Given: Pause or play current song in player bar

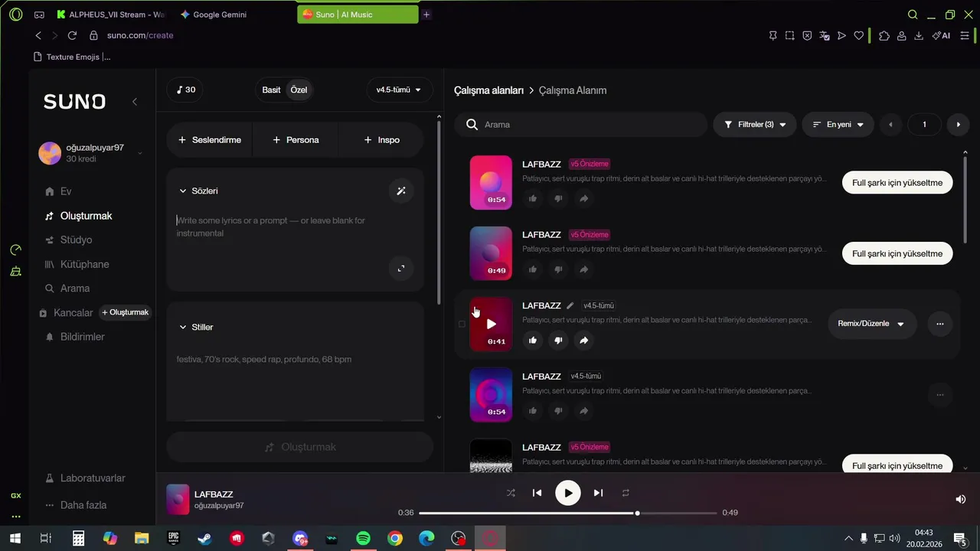Looking at the screenshot, I should point(568,494).
